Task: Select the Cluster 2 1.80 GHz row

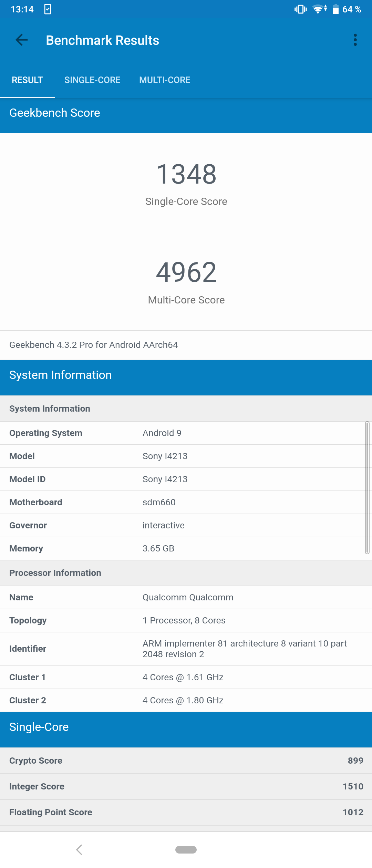Action: (x=186, y=700)
